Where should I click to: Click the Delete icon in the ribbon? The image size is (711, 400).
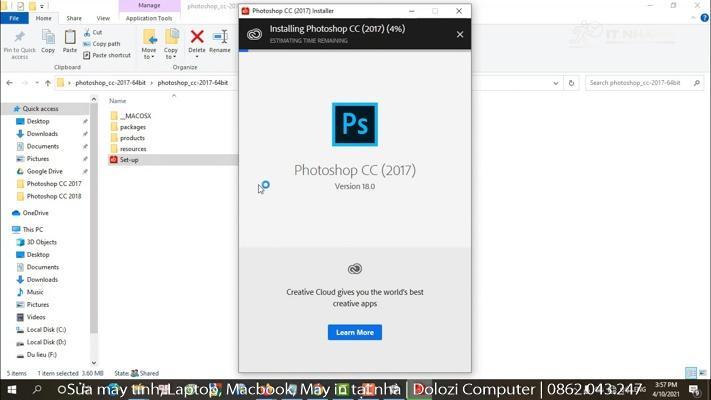point(197,41)
